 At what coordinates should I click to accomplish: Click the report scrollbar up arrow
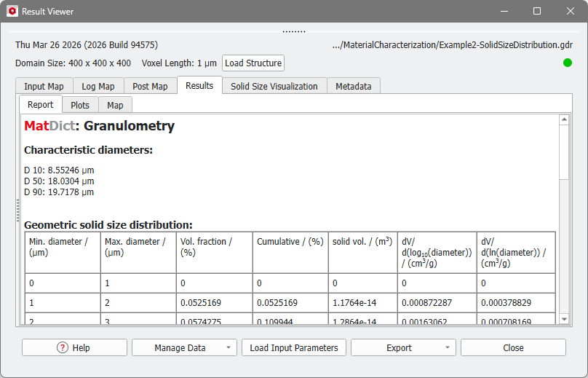564,119
